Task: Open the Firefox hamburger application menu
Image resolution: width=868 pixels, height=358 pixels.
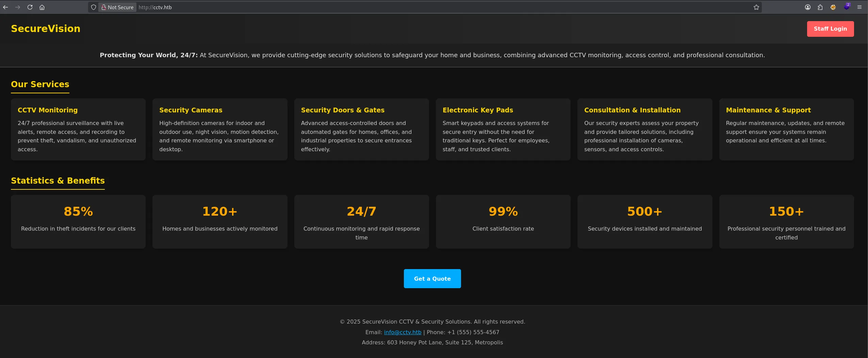Action: coord(859,7)
